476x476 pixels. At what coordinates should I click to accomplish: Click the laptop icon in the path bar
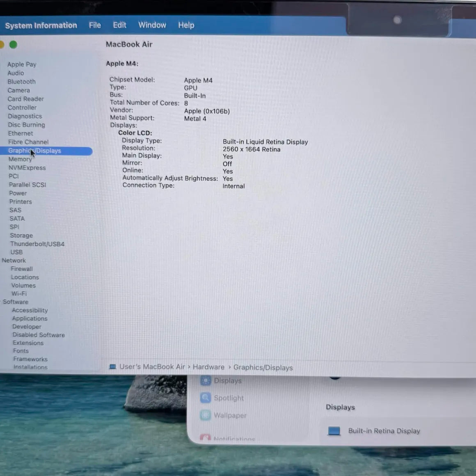point(112,367)
